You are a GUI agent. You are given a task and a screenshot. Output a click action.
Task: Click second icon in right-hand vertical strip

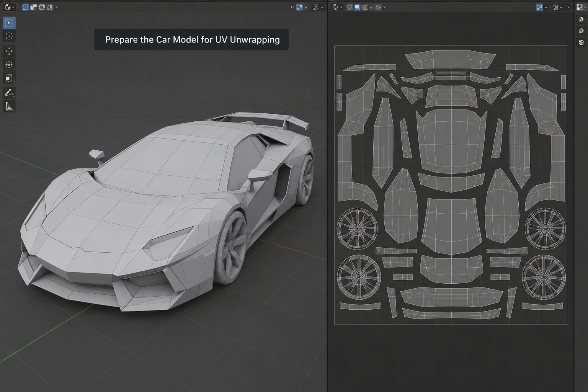point(581,31)
